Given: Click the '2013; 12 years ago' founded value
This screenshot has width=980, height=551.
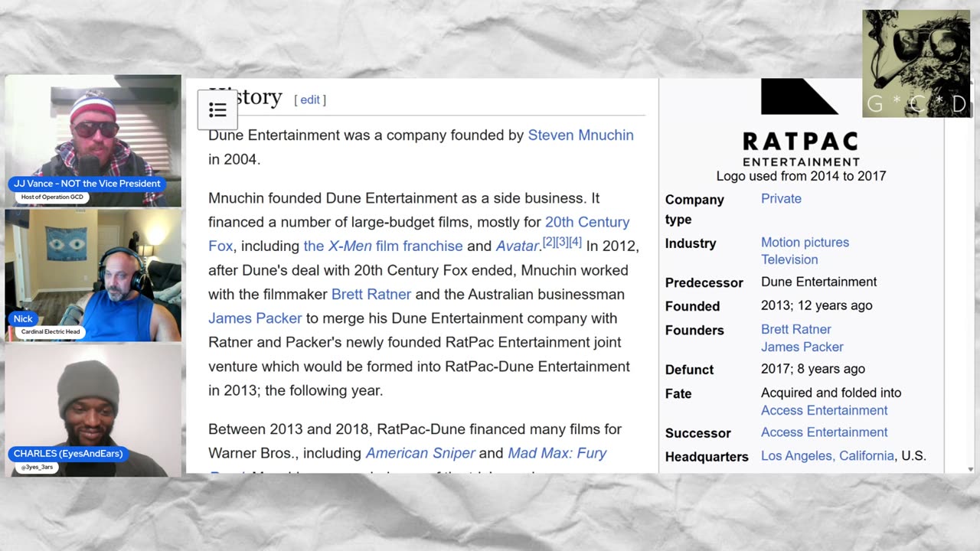Looking at the screenshot, I should 816,306.
